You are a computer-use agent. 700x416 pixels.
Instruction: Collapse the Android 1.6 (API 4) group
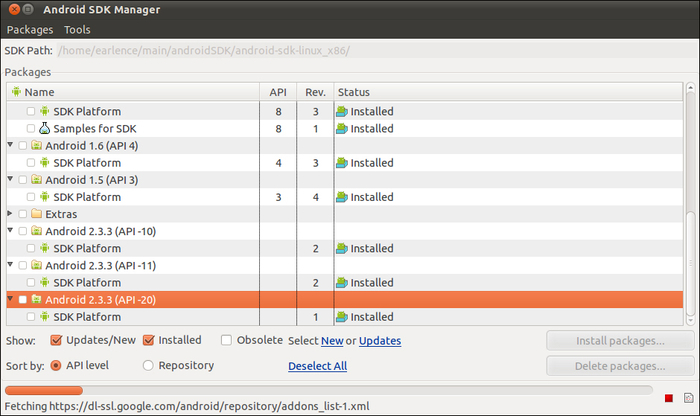click(x=10, y=145)
